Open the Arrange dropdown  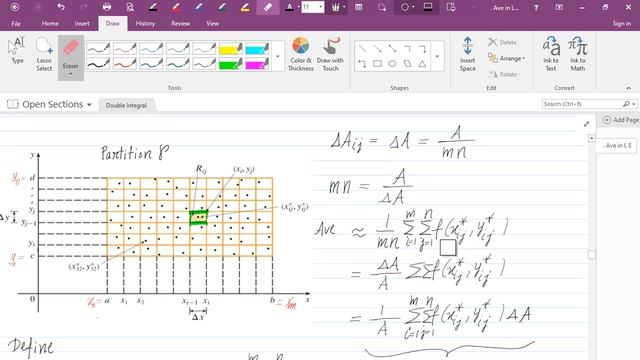click(506, 58)
